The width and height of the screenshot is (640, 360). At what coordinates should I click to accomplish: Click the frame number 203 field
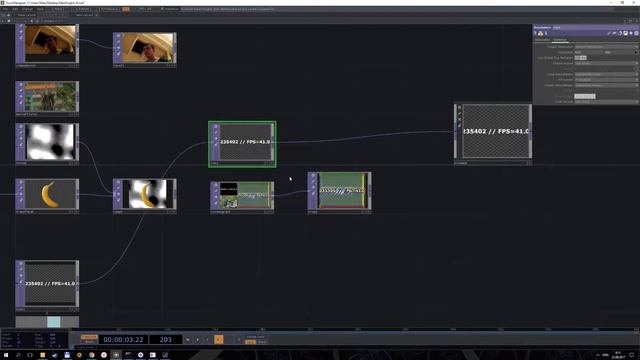pyautogui.click(x=165, y=340)
